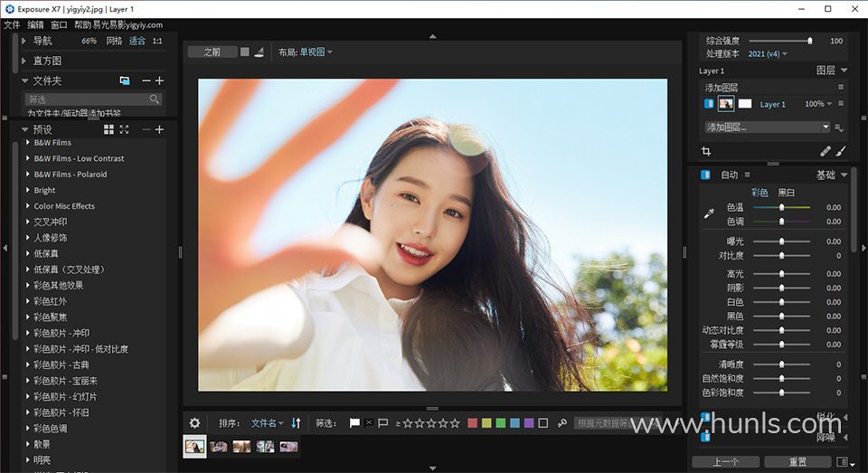Pick white balance with eyedropper

[709, 213]
